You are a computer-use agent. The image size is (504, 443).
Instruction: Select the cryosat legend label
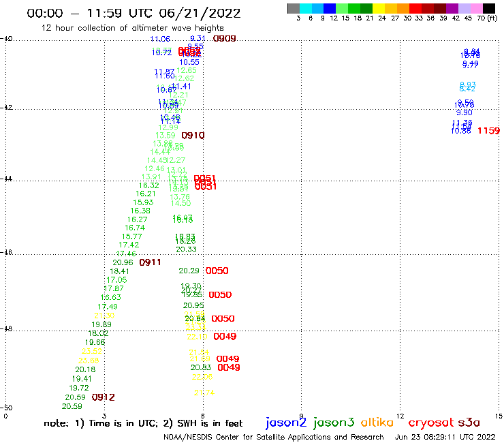pyautogui.click(x=430, y=423)
